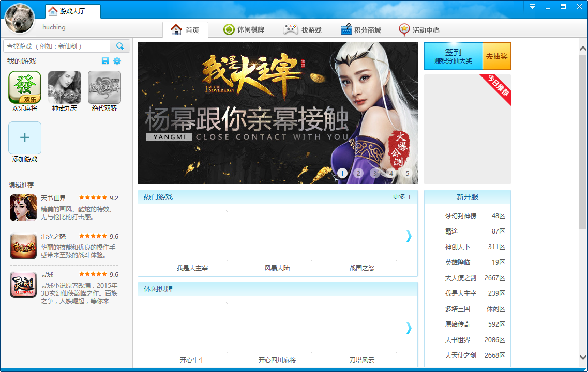Select 原始传奇 592区 server row
The height and width of the screenshot is (372, 588).
point(475,324)
